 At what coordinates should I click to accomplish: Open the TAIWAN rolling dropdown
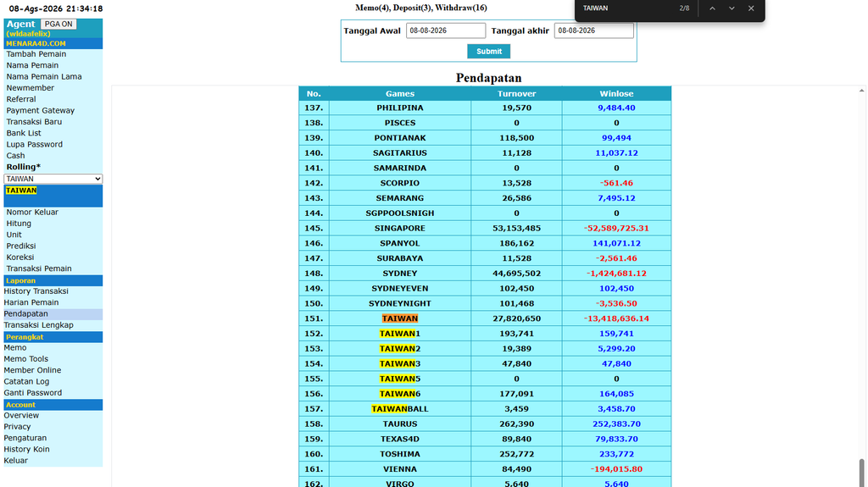[53, 179]
